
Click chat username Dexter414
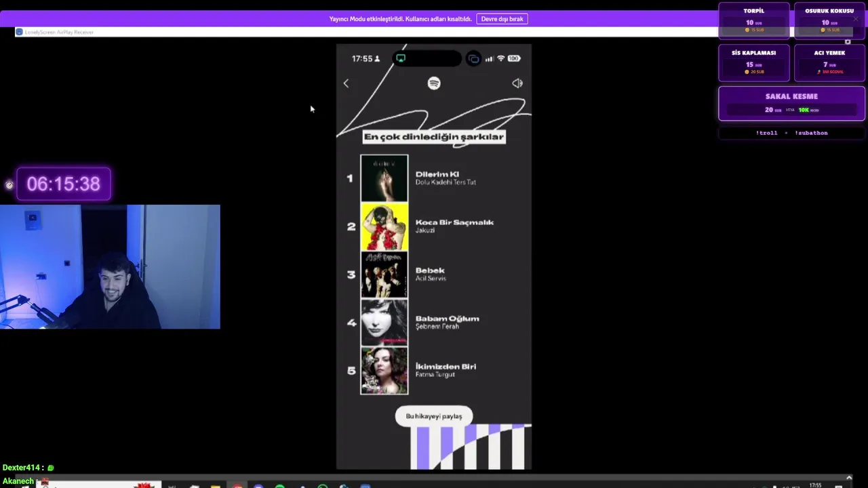(20, 468)
